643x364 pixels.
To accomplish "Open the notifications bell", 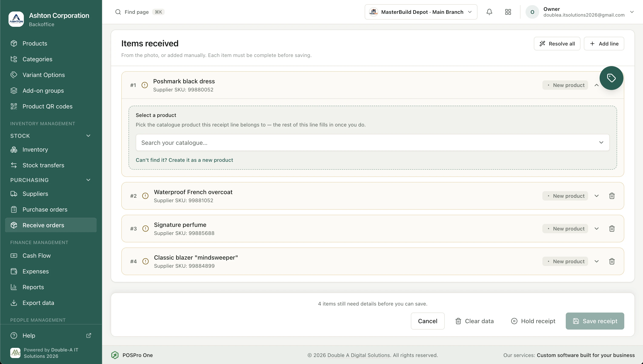I will (489, 12).
